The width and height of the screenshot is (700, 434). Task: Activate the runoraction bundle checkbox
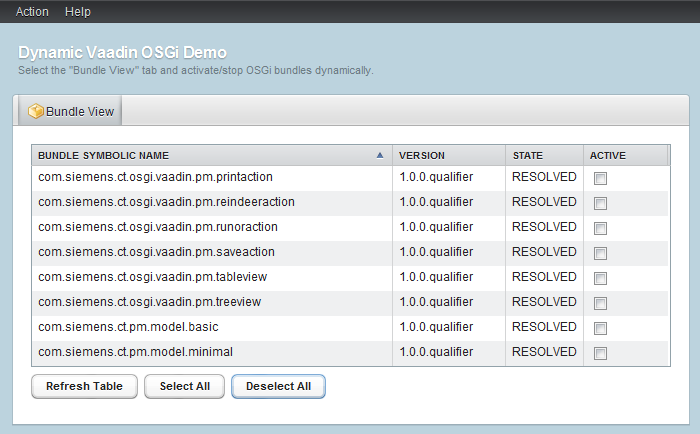pyautogui.click(x=600, y=229)
